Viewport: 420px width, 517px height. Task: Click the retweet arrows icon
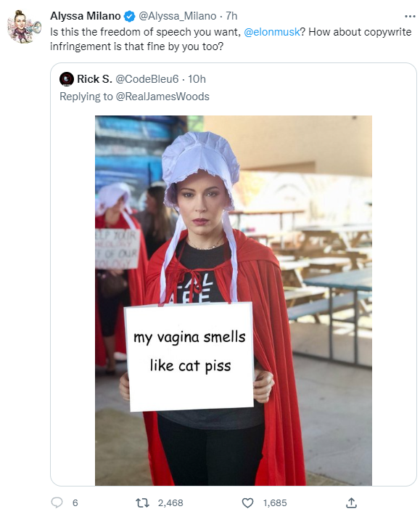click(x=143, y=502)
